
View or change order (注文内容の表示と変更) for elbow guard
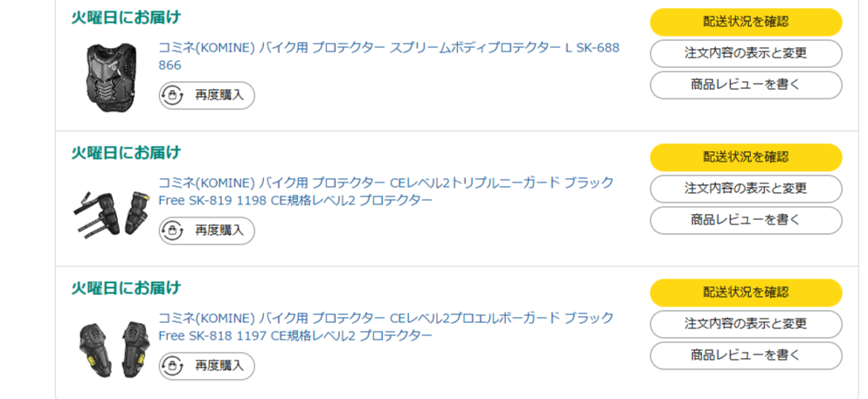click(x=746, y=324)
